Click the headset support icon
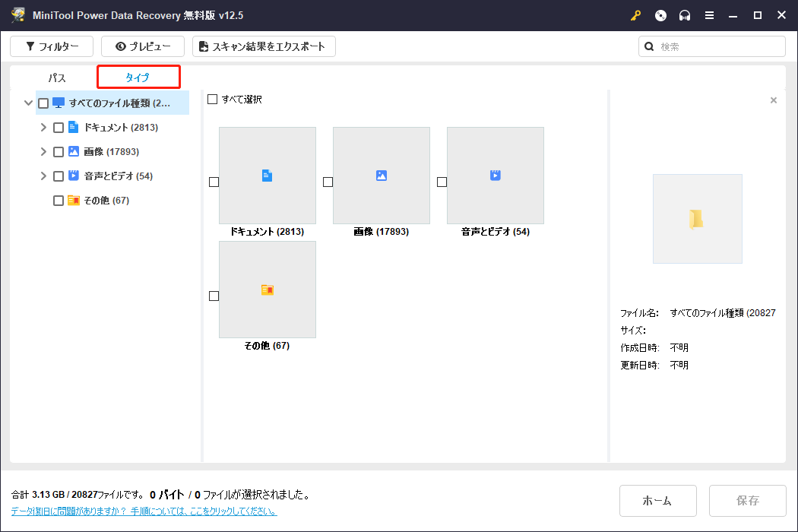Screen dimensions: 798x532 [685, 15]
